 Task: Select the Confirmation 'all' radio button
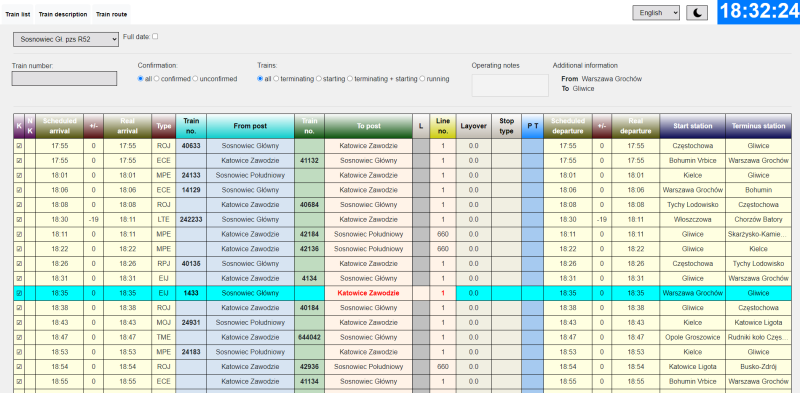[140, 79]
